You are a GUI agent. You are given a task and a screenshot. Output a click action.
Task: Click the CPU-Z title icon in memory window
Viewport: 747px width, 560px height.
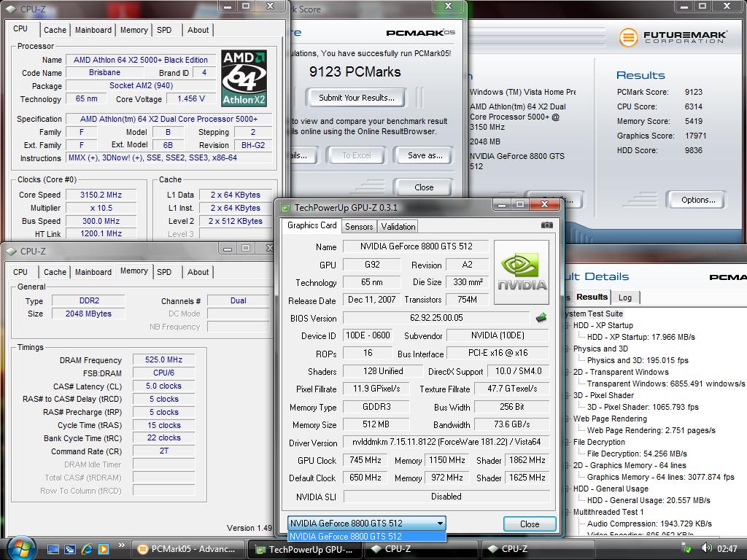click(10, 251)
